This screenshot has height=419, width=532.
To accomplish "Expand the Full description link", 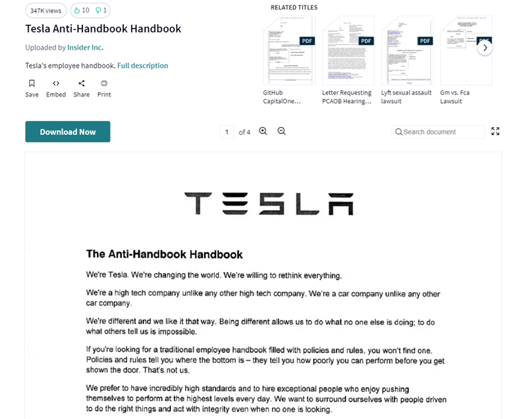I will point(142,65).
